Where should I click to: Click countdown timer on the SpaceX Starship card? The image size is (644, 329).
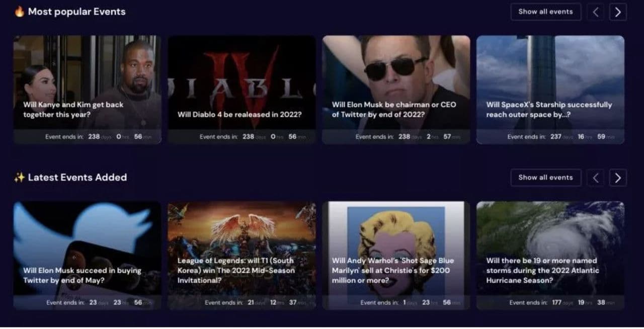(x=560, y=137)
